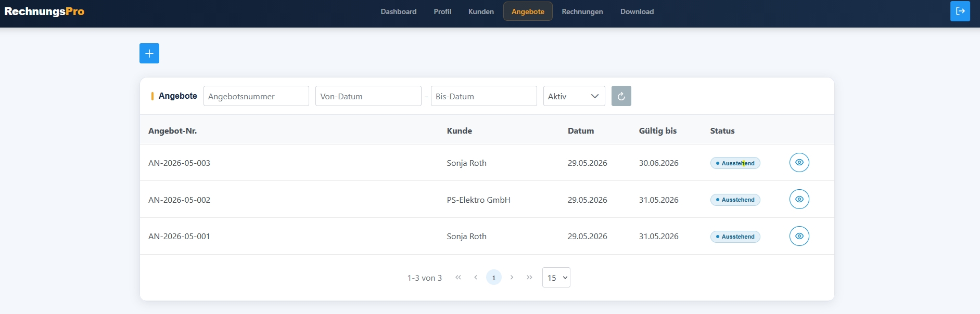Click the RechnungsPro logo

pos(44,11)
